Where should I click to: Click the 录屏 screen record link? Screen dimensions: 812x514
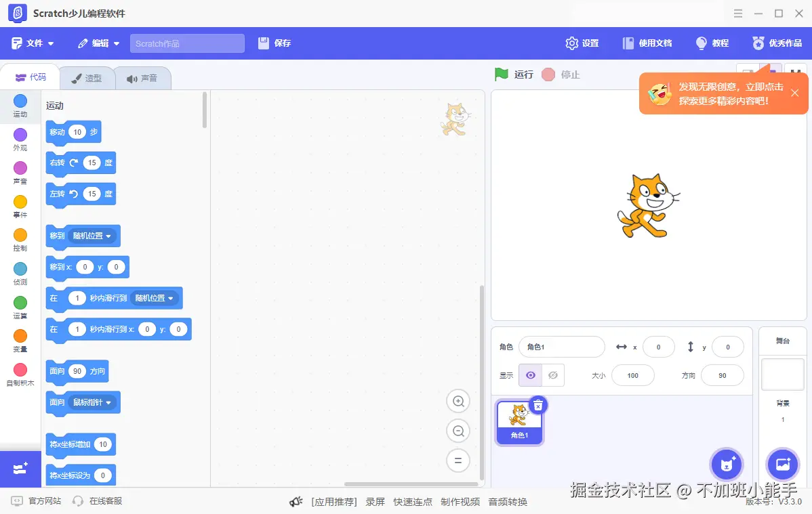pos(375,502)
